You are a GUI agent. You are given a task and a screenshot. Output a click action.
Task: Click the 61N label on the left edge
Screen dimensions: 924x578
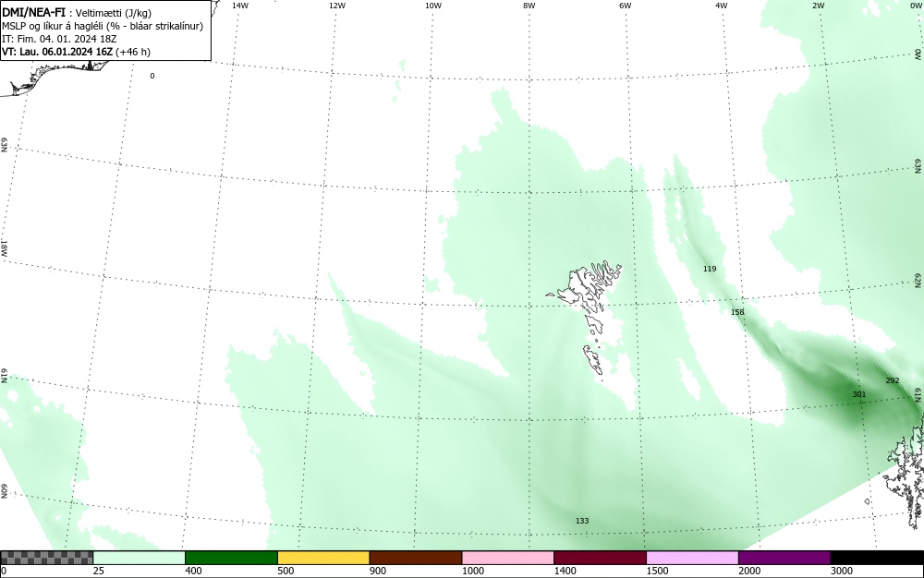pos(4,376)
